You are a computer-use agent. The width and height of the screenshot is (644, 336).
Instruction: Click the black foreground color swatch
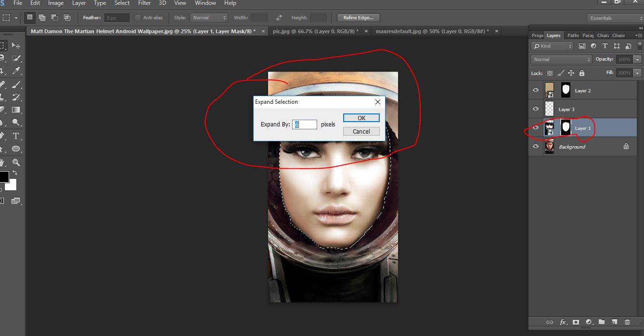3,176
